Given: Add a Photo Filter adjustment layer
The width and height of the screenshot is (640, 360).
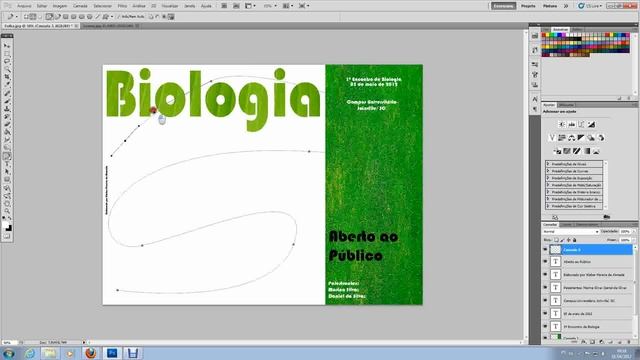Looking at the screenshot, I should point(591,138).
